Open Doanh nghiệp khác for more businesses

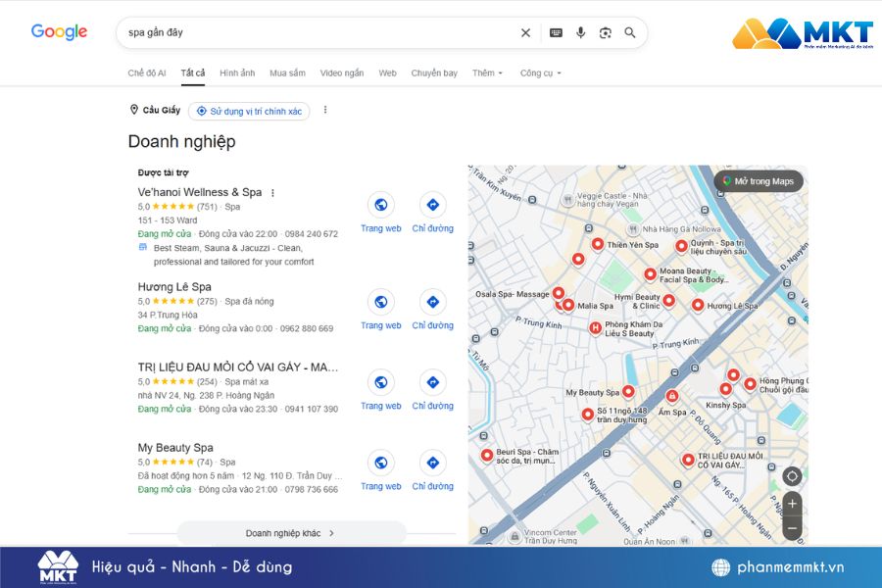click(291, 533)
